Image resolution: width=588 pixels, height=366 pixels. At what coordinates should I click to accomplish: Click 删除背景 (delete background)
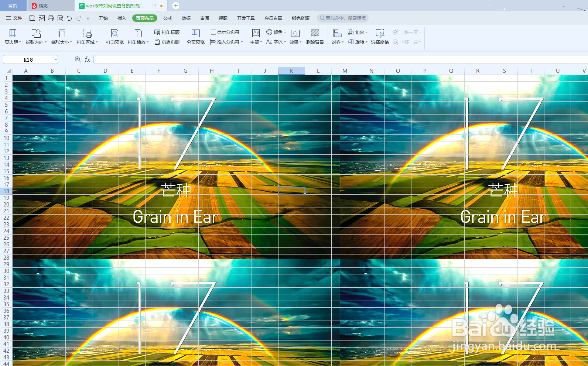click(x=315, y=37)
